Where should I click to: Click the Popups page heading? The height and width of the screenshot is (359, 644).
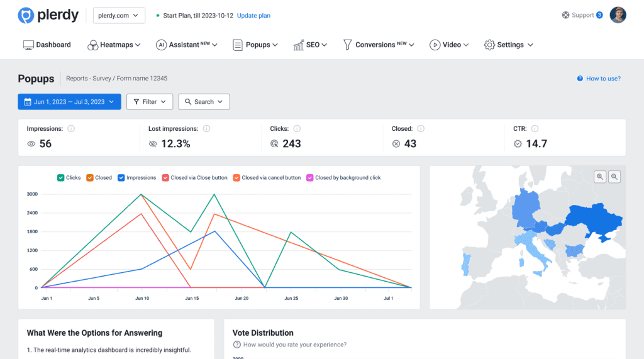point(36,79)
